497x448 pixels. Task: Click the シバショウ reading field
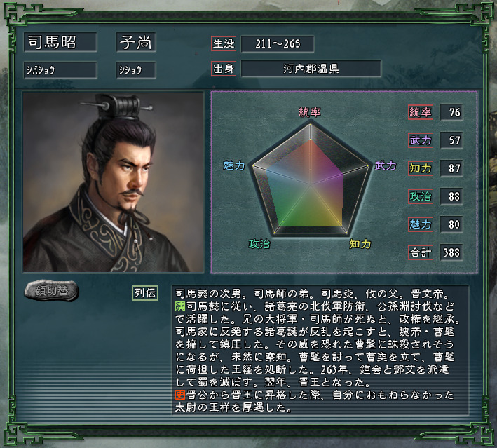click(x=60, y=70)
